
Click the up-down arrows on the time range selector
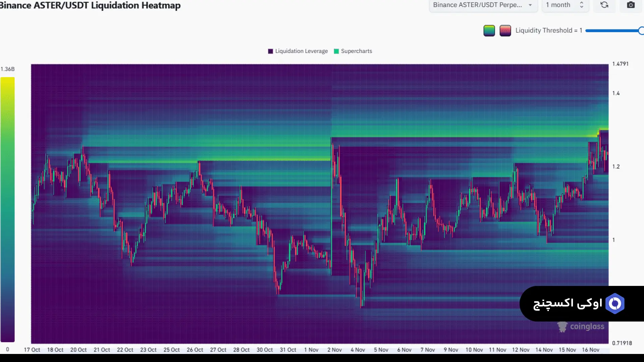click(x=582, y=5)
